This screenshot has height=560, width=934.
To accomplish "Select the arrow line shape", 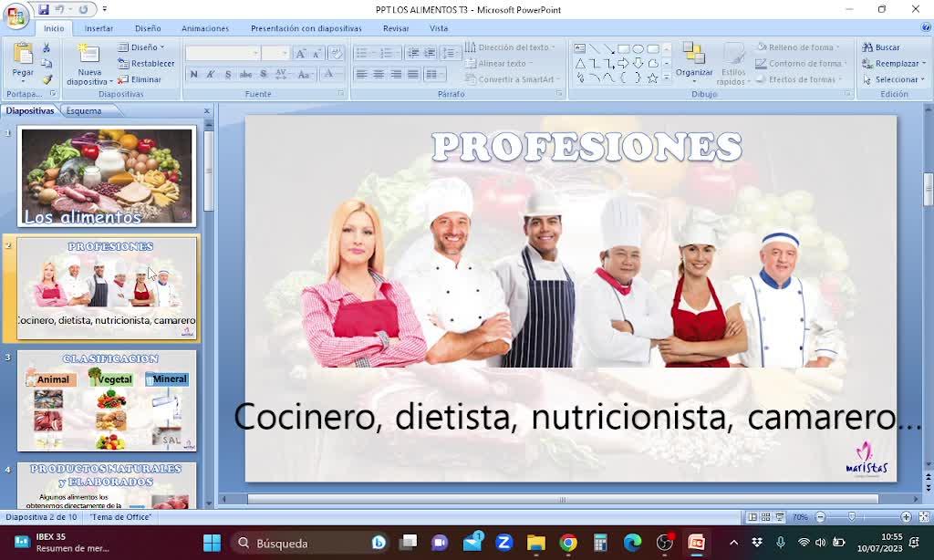I will 608,48.
